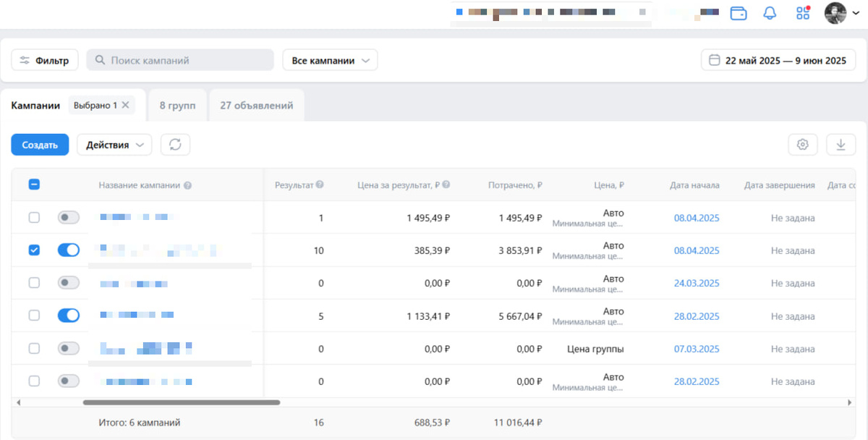Uncheck the row with 3 853,91 ₽ spent
Image resolution: width=868 pixels, height=440 pixels.
point(34,250)
